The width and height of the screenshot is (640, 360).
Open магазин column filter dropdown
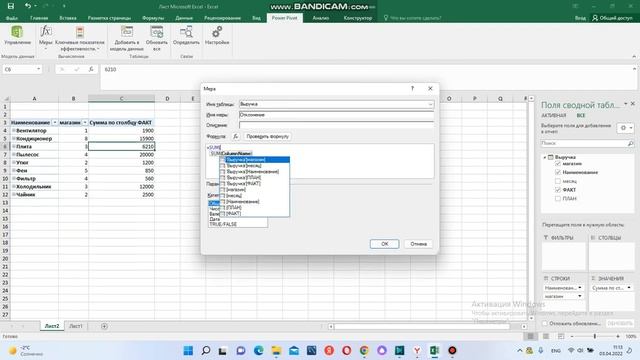85,122
